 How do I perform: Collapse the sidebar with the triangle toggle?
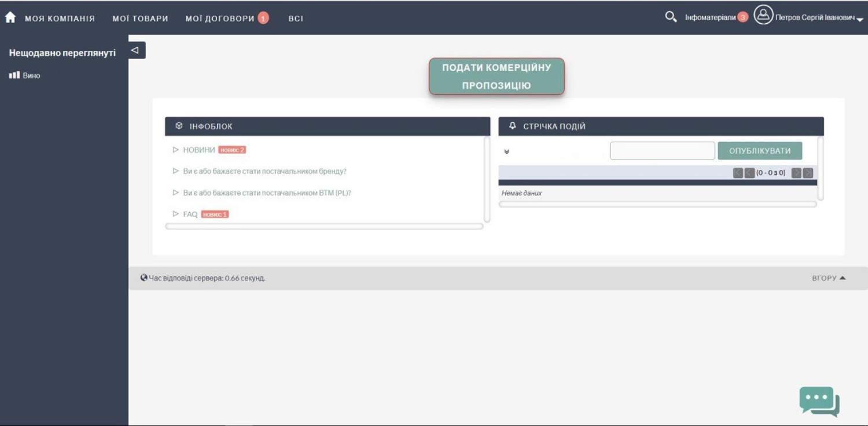tap(135, 50)
